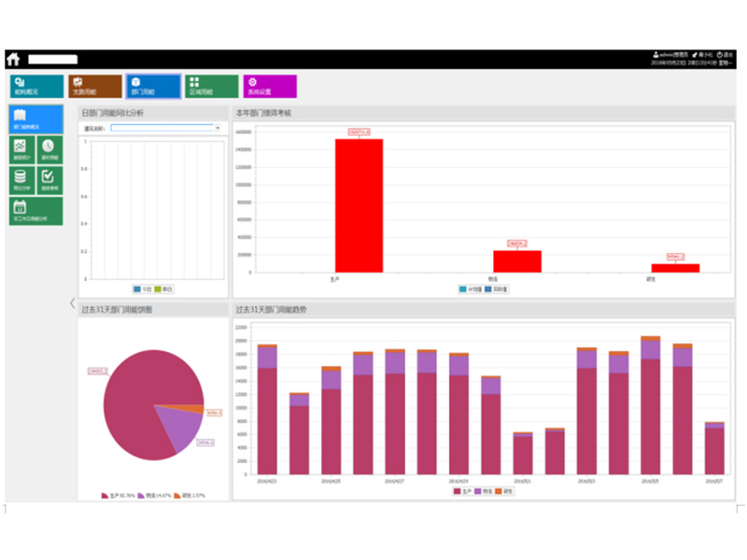This screenshot has width=747, height=560.
Task: Click the 过去31天部门用能饼图 panel title
Action: (x=117, y=310)
